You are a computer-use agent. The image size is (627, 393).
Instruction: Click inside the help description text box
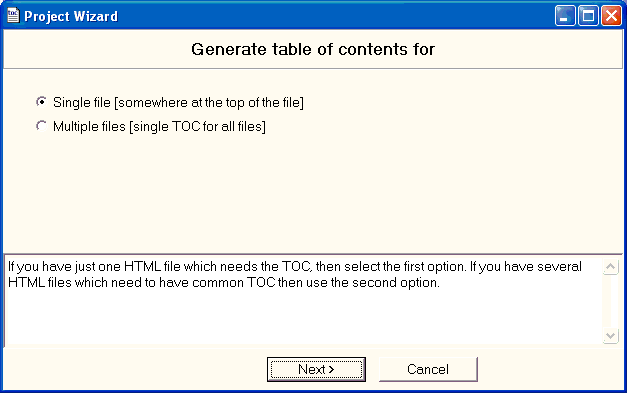(303, 301)
